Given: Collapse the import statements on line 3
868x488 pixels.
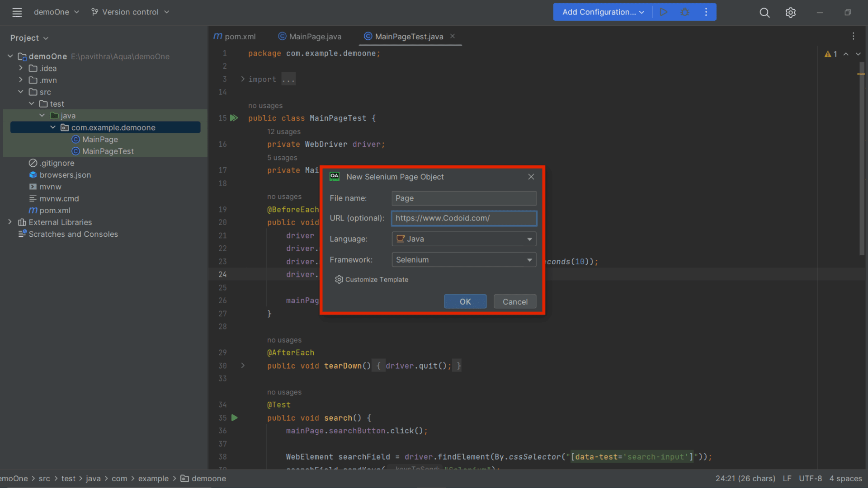Looking at the screenshot, I should tap(243, 79).
